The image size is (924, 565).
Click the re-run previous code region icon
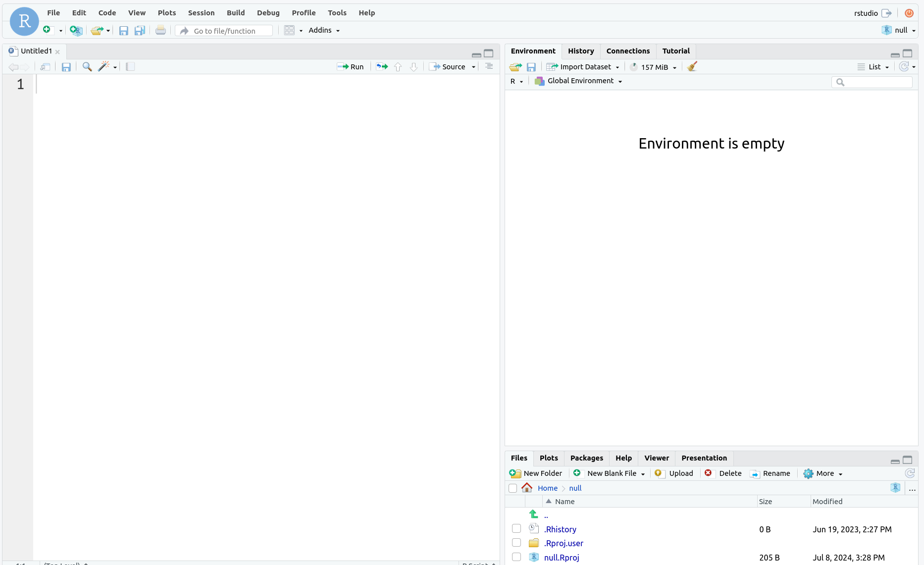click(x=382, y=66)
